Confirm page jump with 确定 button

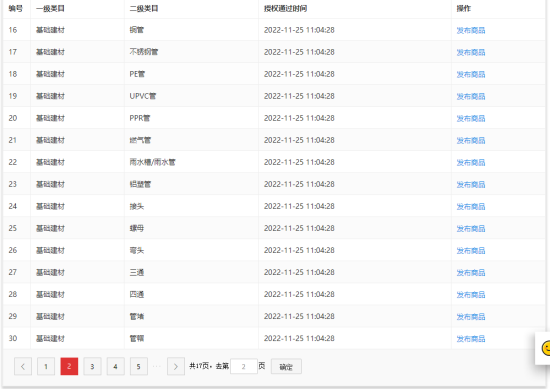[286, 367]
